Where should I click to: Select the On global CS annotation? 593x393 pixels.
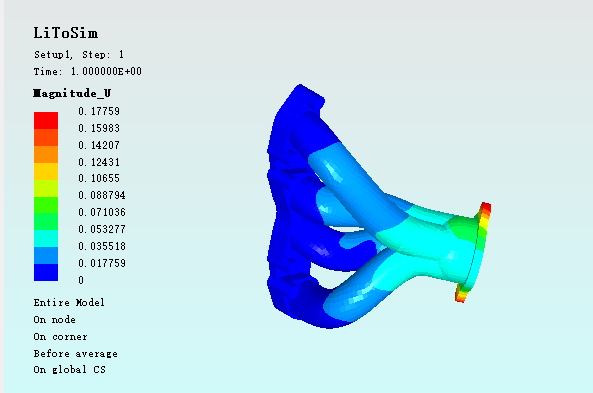(x=70, y=370)
